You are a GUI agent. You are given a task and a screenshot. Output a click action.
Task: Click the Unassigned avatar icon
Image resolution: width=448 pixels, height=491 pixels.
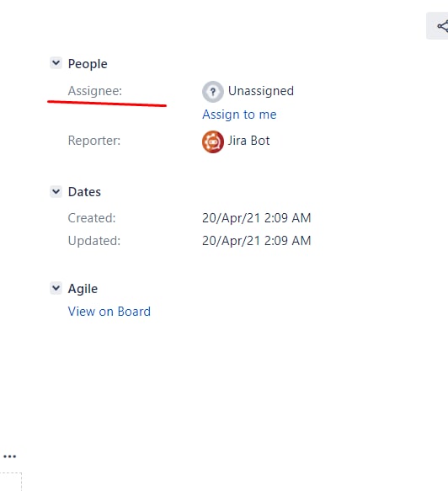[x=213, y=92]
